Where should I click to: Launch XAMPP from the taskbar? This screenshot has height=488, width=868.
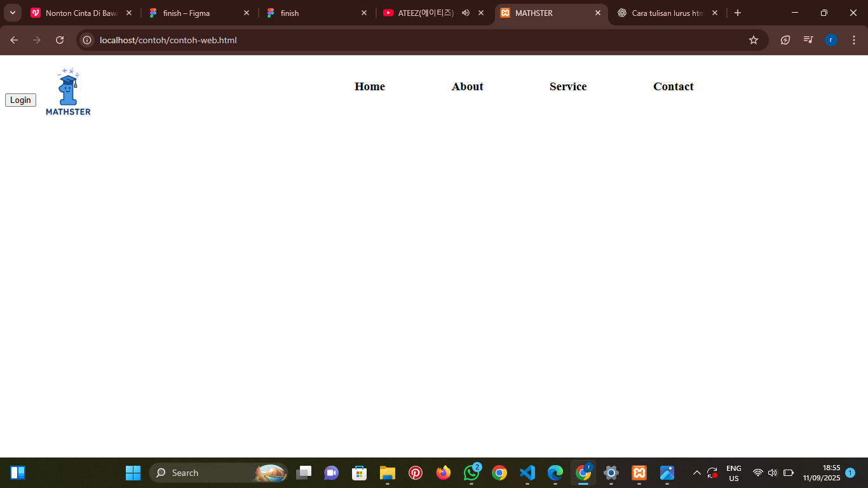[639, 473]
